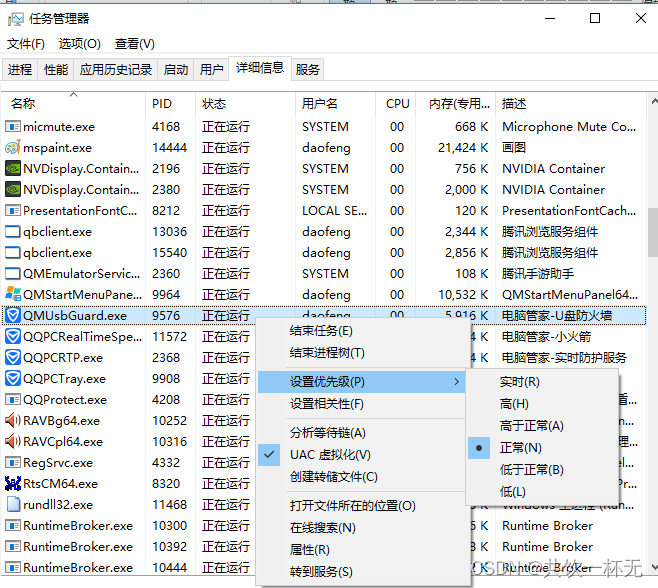This screenshot has width=658, height=588.
Task: Click the QMStartMenuPanel colorful windows icon
Action: (x=13, y=294)
